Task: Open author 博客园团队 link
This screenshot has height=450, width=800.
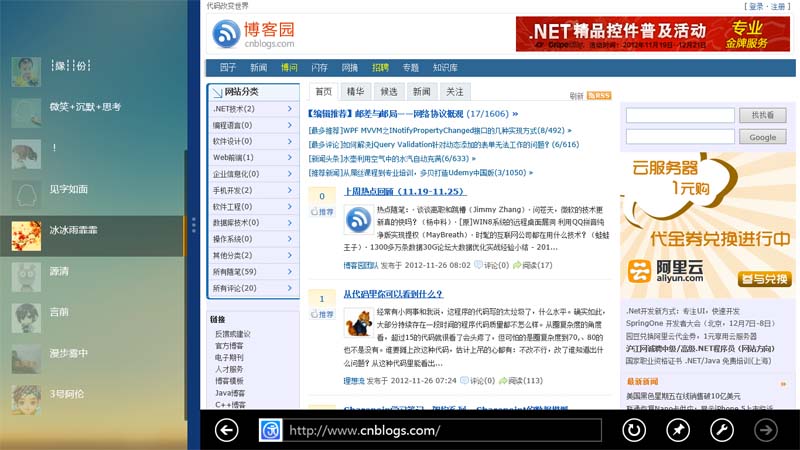Action: [361, 265]
